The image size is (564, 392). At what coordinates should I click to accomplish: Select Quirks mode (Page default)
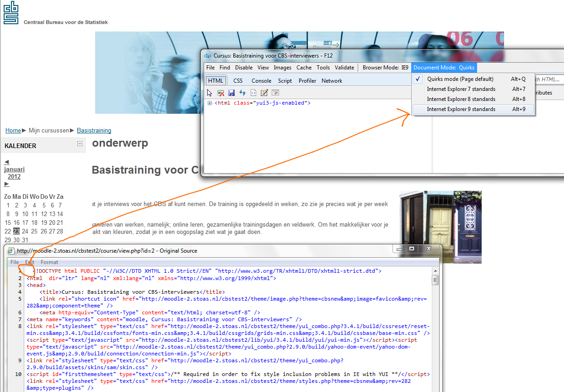pyautogui.click(x=473, y=79)
